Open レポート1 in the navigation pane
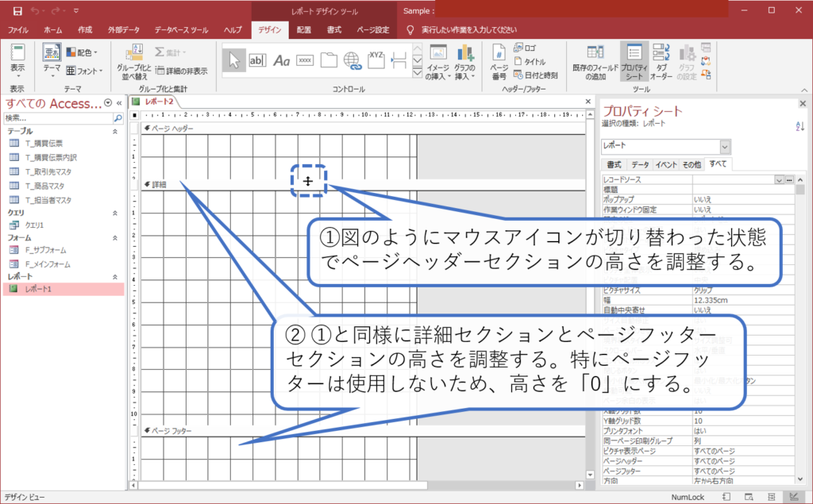The width and height of the screenshot is (813, 504). tap(38, 289)
